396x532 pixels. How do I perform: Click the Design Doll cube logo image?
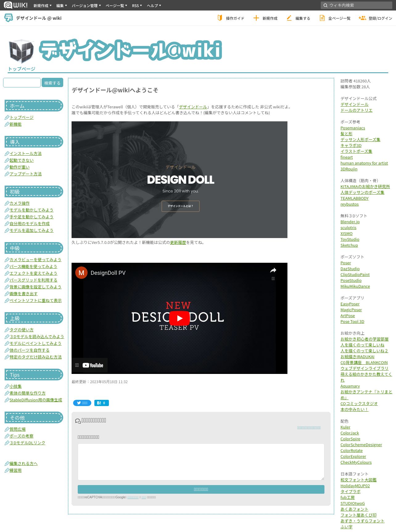pyautogui.click(x=21, y=51)
